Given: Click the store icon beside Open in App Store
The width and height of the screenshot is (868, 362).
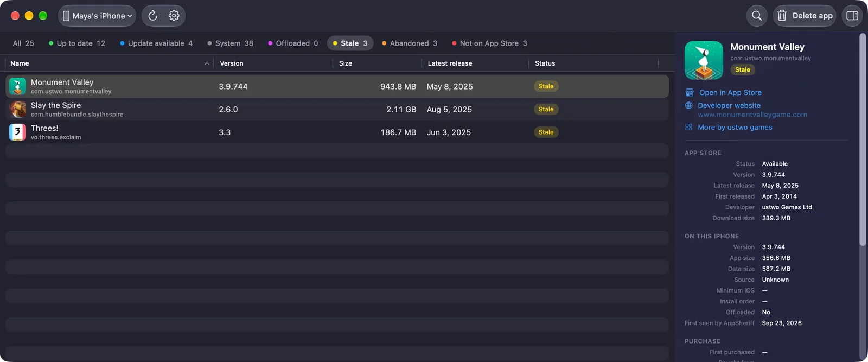Looking at the screenshot, I should click(x=690, y=92).
